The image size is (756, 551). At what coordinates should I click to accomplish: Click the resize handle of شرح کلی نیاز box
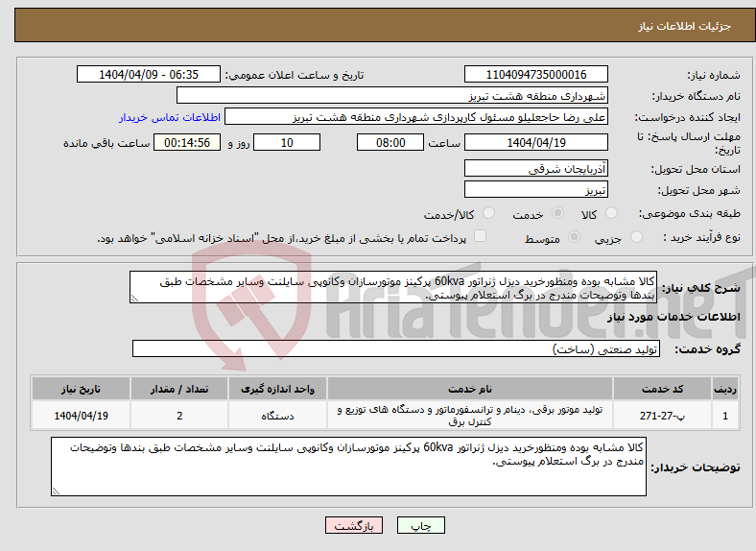coord(134,299)
